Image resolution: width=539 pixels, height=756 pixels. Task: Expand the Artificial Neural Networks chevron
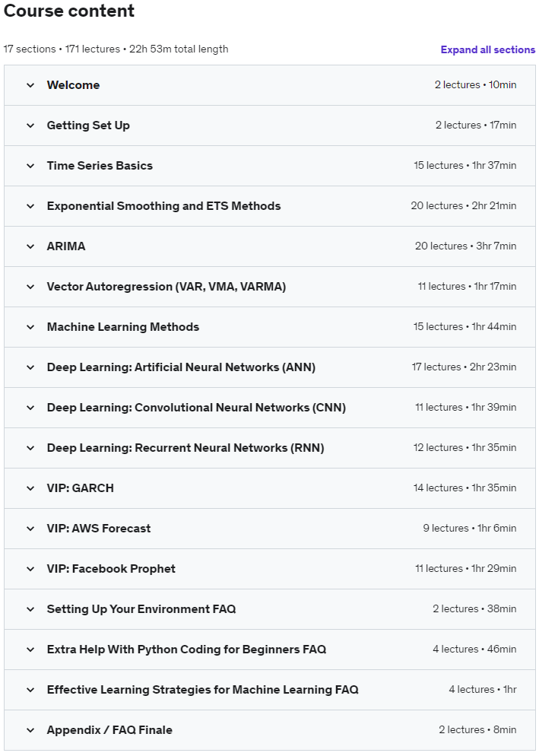(x=30, y=367)
